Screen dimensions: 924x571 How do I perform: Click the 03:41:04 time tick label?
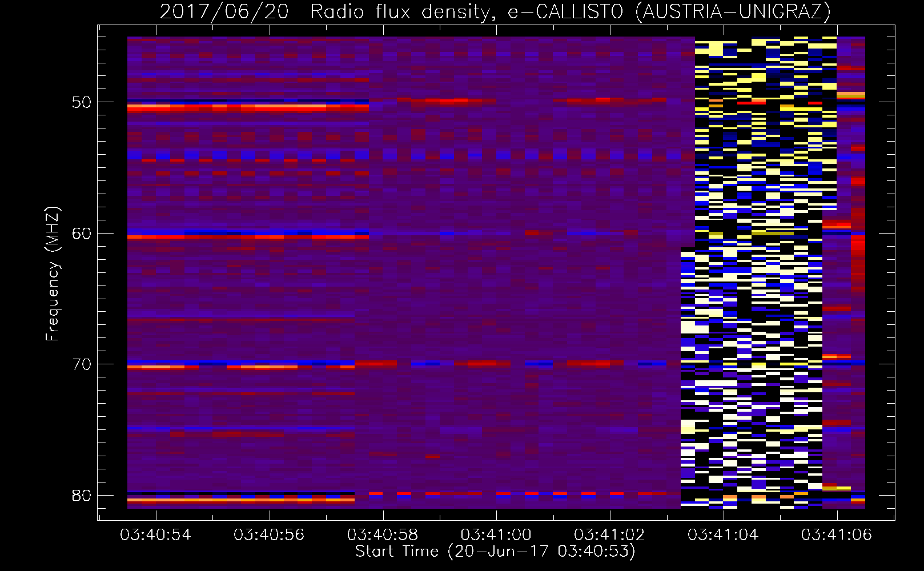(x=723, y=535)
